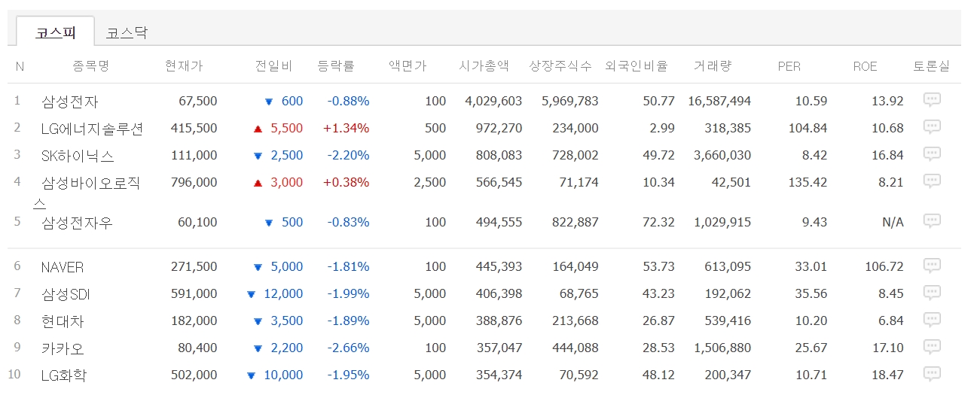Viewport: 980px width, 398px height.
Task: Select 삼성바이오로직스 price 796,000
Action: (194, 182)
